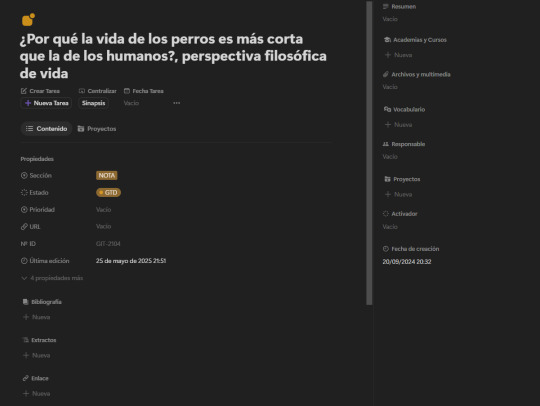Click the Estado status icon
The width and height of the screenshot is (540, 406).
[24, 192]
